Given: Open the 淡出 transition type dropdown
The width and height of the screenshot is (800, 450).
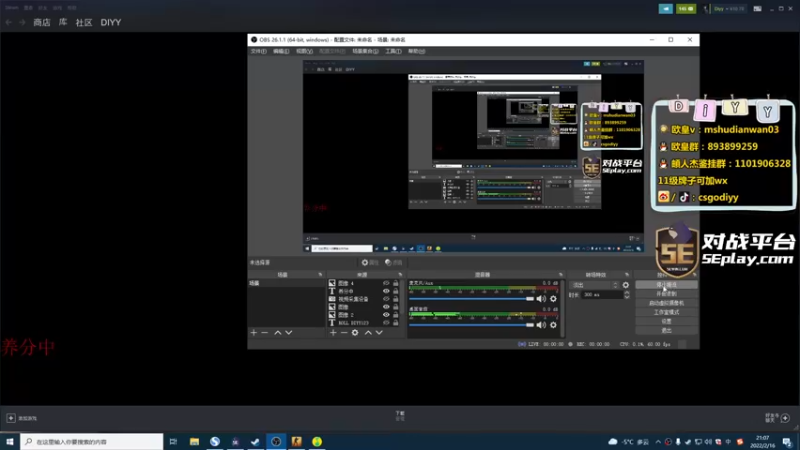Looking at the screenshot, I should pos(594,285).
